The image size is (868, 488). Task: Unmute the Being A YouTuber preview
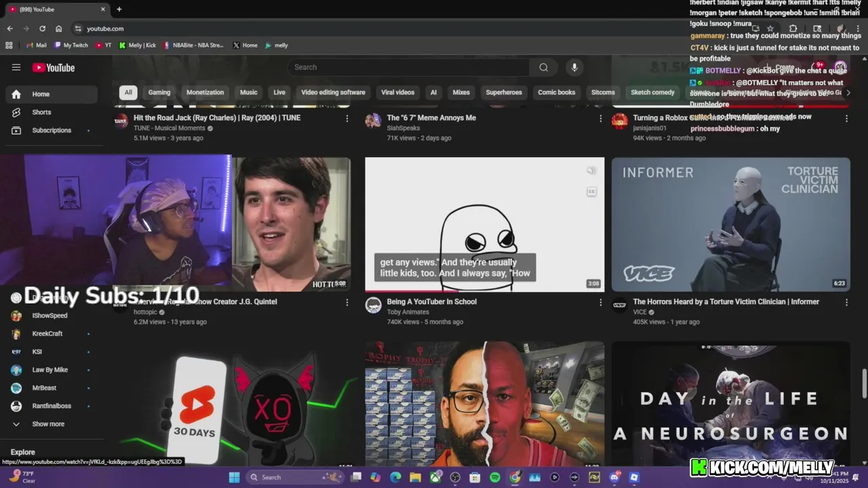[591, 171]
